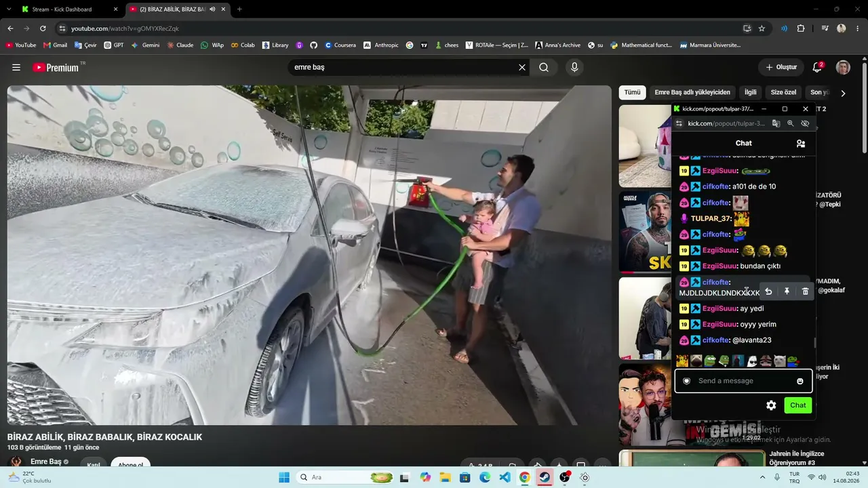
Task: Reply to cifkofte's MJDLDJDKL message
Action: pos(768,291)
